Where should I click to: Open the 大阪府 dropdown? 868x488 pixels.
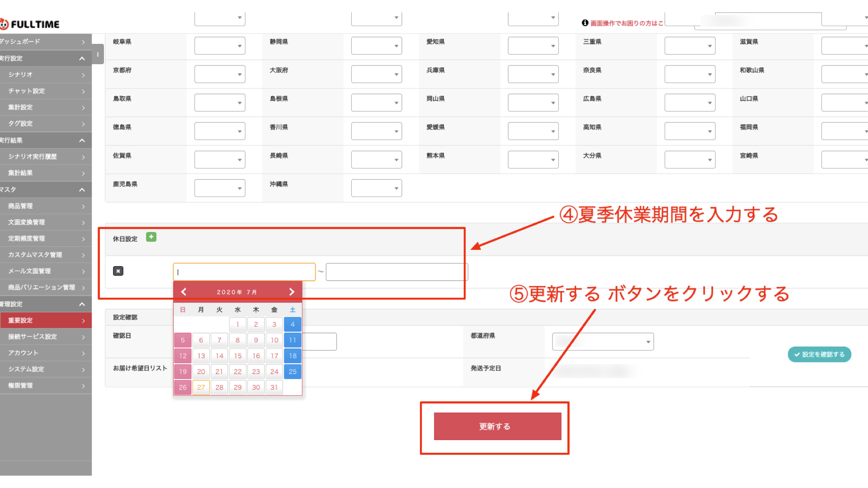pyautogui.click(x=377, y=74)
